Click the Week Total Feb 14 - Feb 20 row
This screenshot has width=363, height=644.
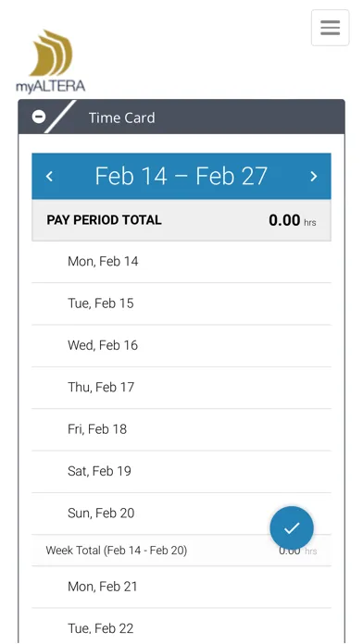(x=181, y=551)
